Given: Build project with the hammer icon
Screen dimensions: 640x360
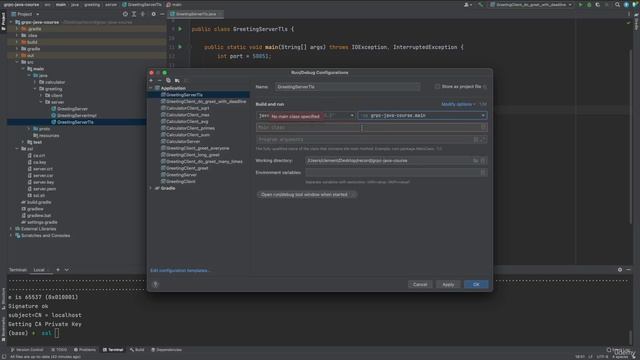Looking at the screenshot, I should [x=481, y=5].
